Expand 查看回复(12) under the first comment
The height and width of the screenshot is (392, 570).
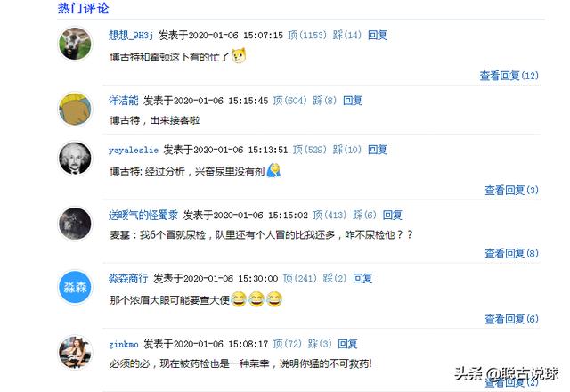pos(509,76)
